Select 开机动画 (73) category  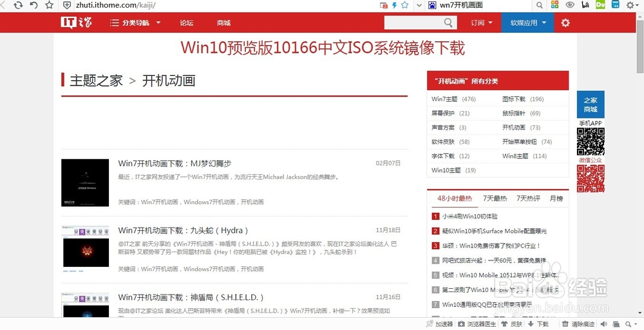click(x=521, y=127)
